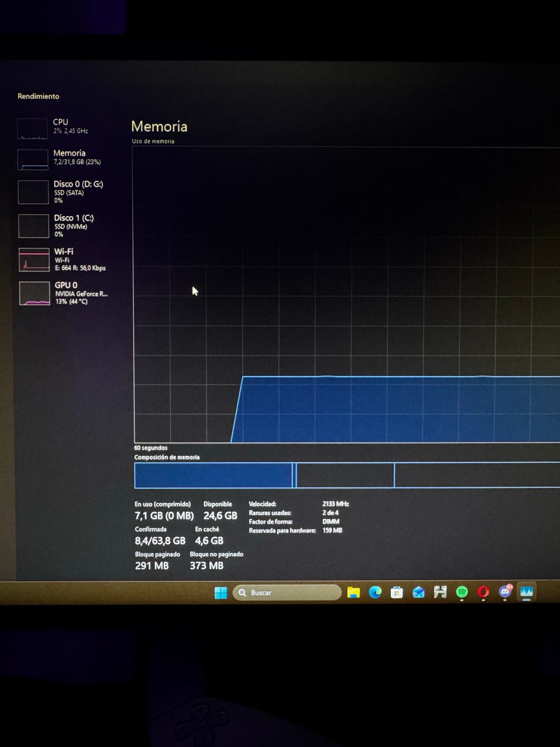Click the Disco 1 mini graph thumbnail

tap(33, 226)
